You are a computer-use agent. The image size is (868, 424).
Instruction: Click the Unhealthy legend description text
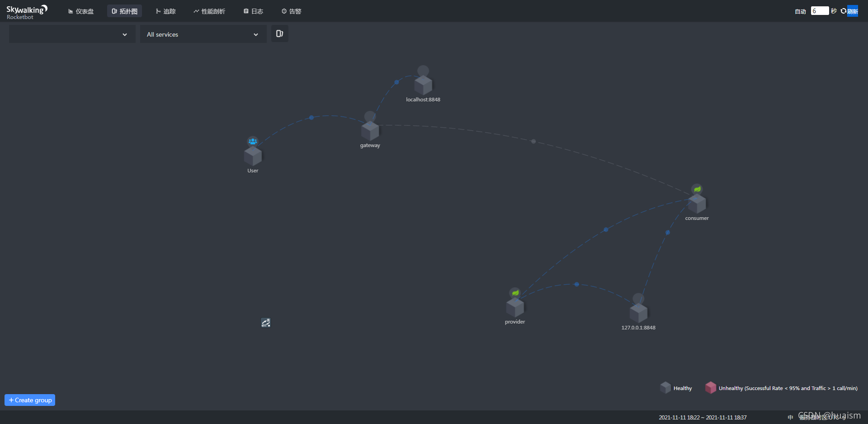point(788,388)
